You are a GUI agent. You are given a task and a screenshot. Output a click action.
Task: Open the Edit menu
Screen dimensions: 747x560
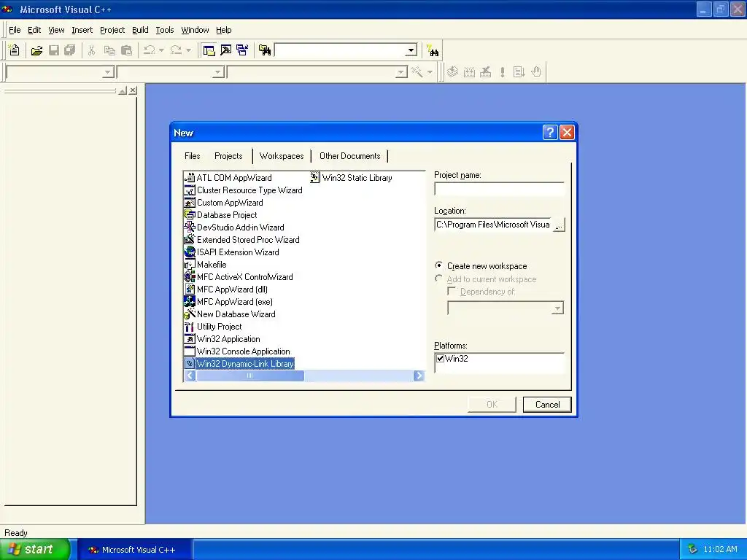pyautogui.click(x=34, y=30)
